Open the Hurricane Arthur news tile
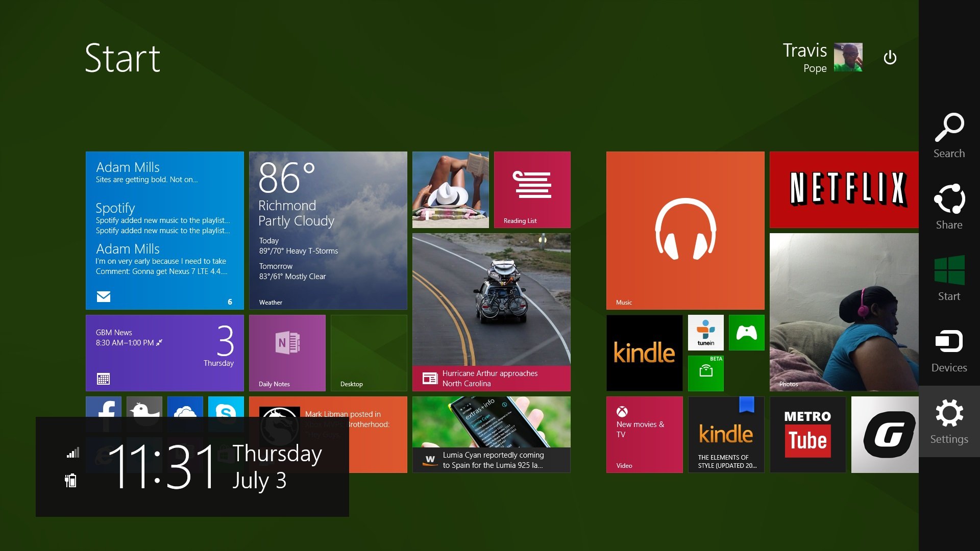Image resolution: width=980 pixels, height=551 pixels. [492, 312]
